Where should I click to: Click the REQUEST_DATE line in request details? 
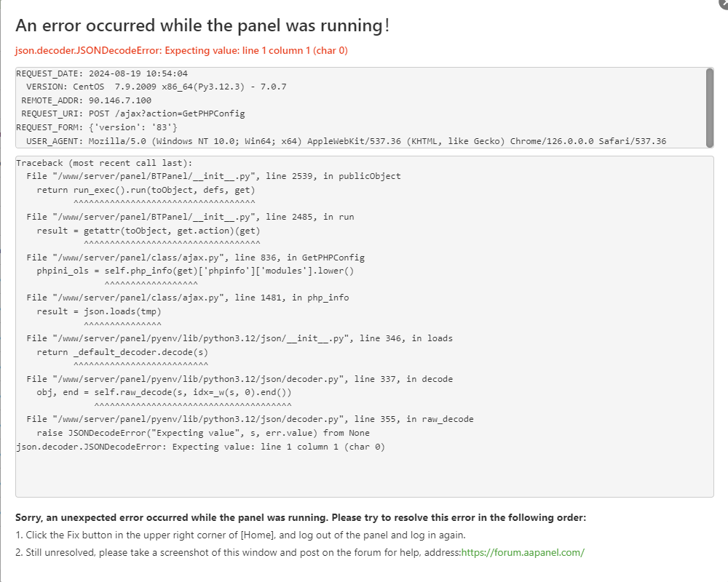click(102, 73)
